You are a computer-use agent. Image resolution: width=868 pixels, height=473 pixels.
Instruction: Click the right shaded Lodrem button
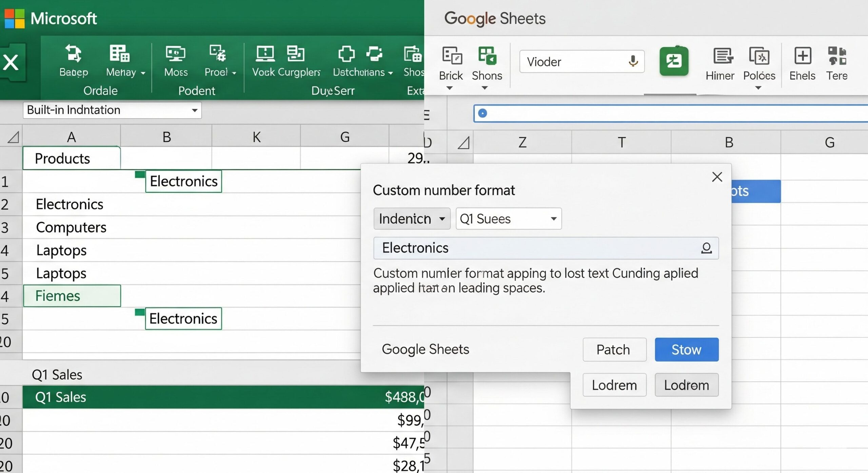[x=687, y=385]
